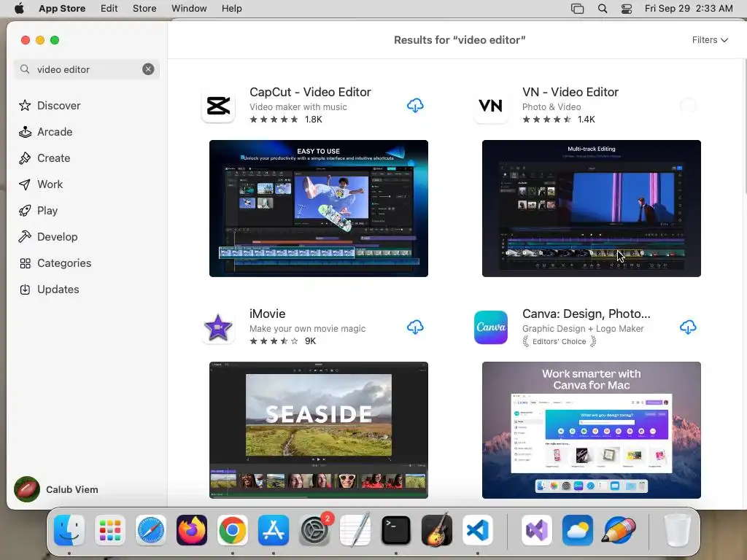The height and width of the screenshot is (560, 747).
Task: View the CapCut Easy To Use screenshot
Action: 319,208
